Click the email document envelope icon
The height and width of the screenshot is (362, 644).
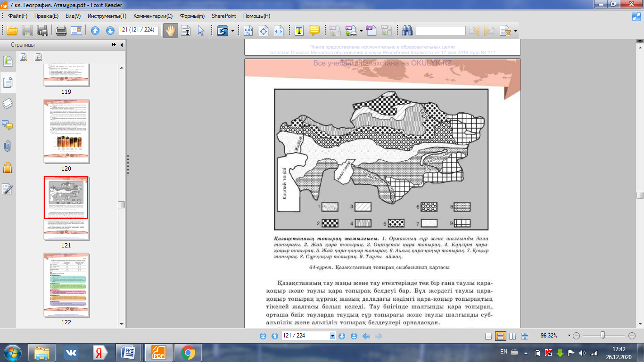(76, 31)
